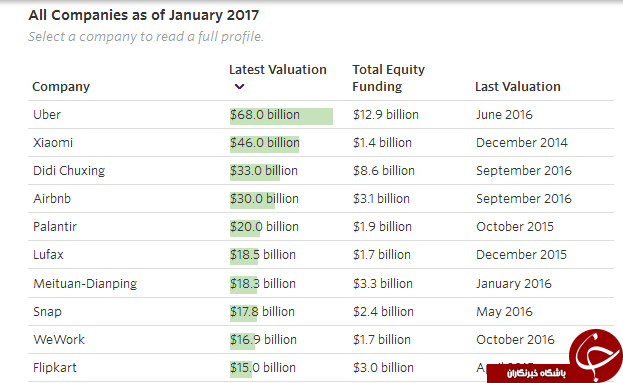
Task: Click WeWork's $16.9 billion valuation
Action: click(x=263, y=340)
